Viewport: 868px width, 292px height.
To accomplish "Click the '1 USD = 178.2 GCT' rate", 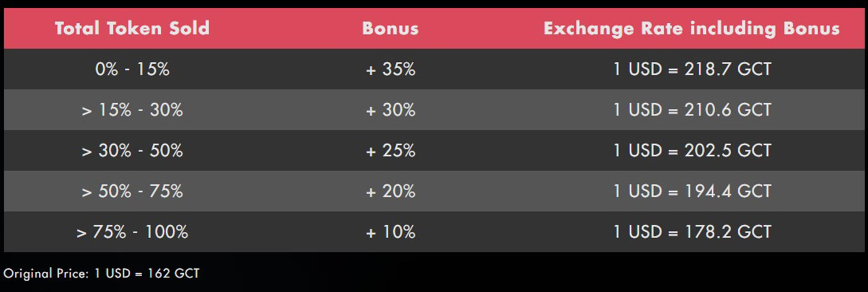I will (692, 232).
